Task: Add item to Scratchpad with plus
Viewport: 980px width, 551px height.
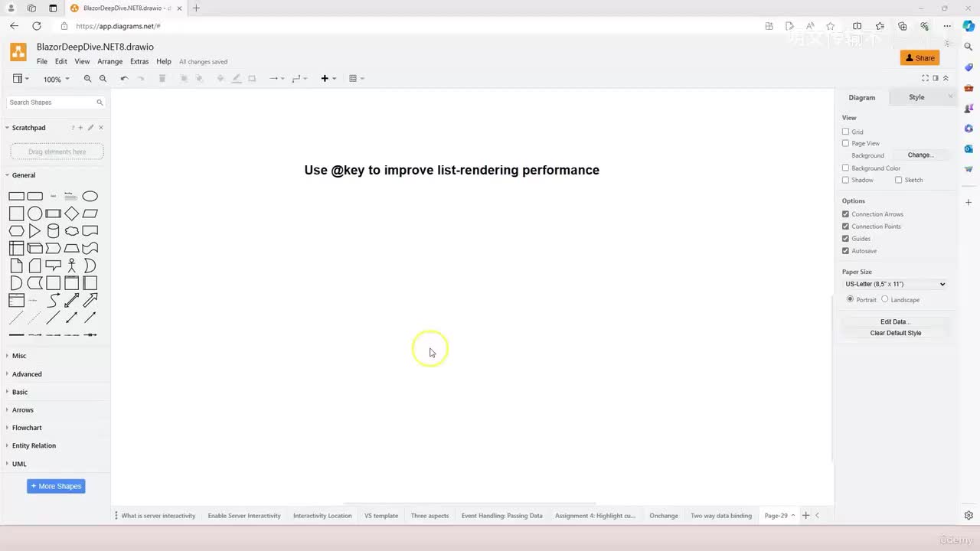Action: [80, 128]
